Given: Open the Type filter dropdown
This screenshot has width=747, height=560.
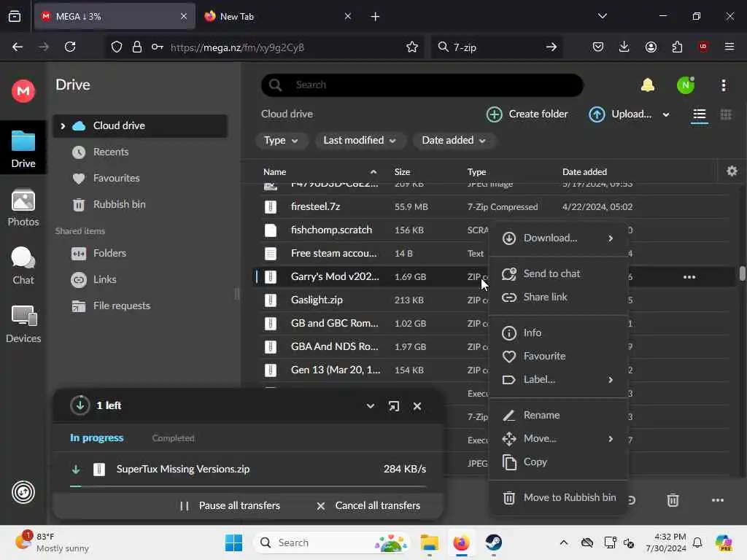Looking at the screenshot, I should coord(281,141).
